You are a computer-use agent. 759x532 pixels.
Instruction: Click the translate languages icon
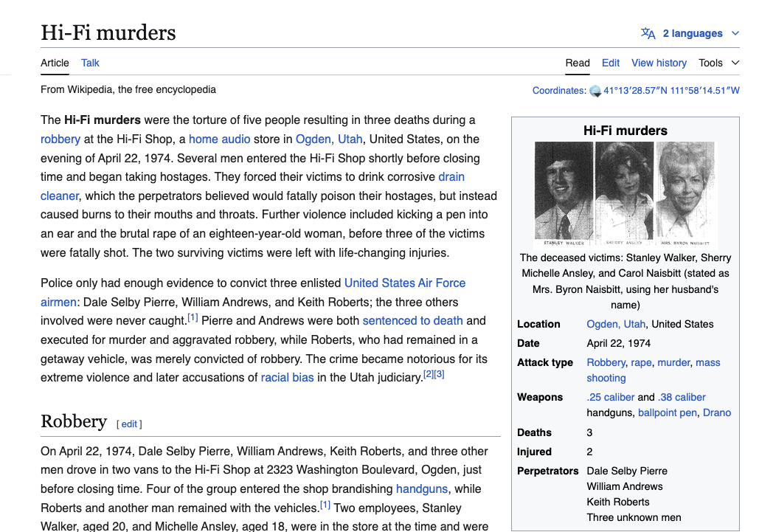[x=648, y=33]
